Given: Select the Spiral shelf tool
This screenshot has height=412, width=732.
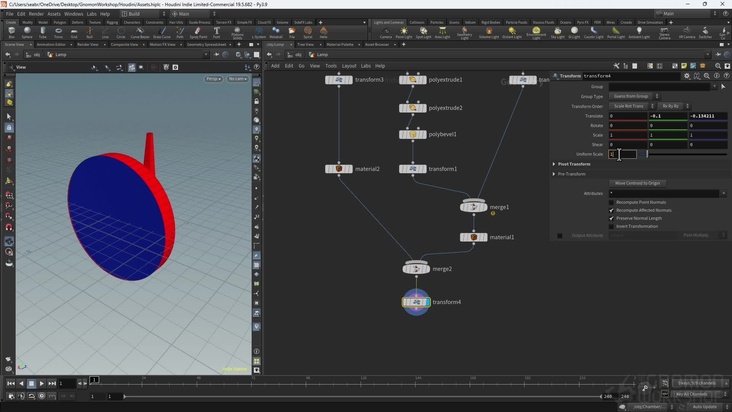Looking at the screenshot, I should point(308,32).
